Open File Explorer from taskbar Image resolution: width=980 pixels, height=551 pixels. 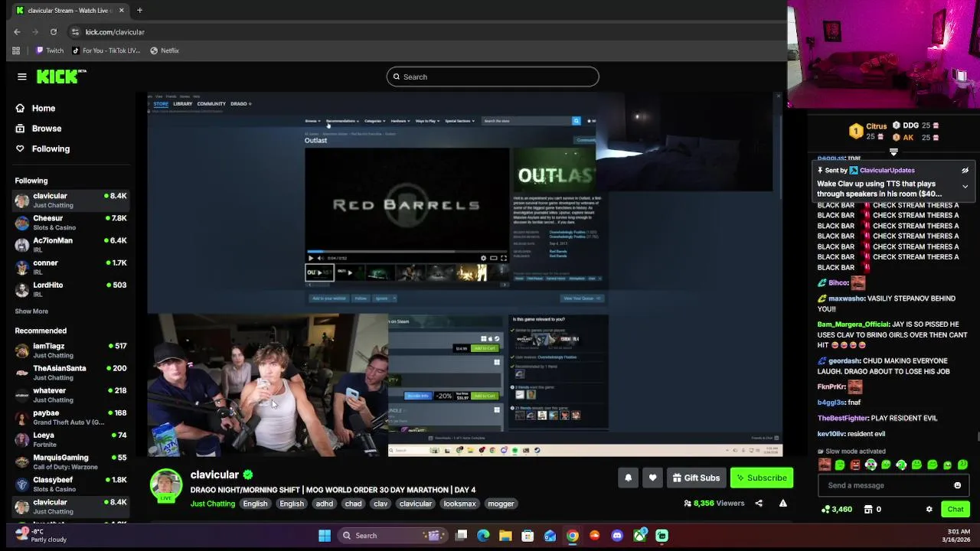pos(505,536)
